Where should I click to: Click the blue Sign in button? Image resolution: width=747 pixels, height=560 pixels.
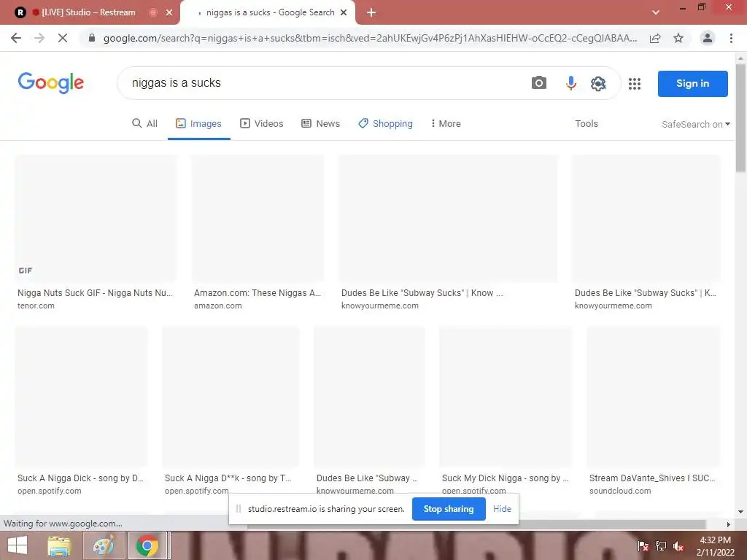pos(693,83)
